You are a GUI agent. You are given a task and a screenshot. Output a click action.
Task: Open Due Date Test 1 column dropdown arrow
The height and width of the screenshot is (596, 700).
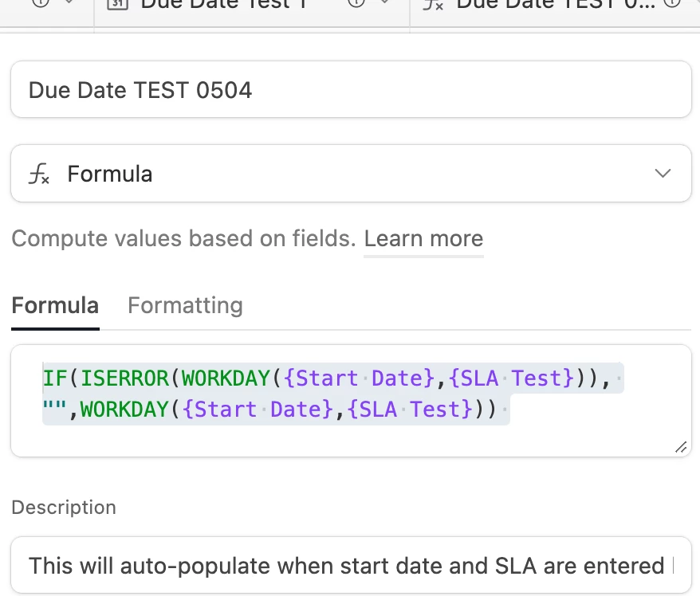tap(385, 3)
